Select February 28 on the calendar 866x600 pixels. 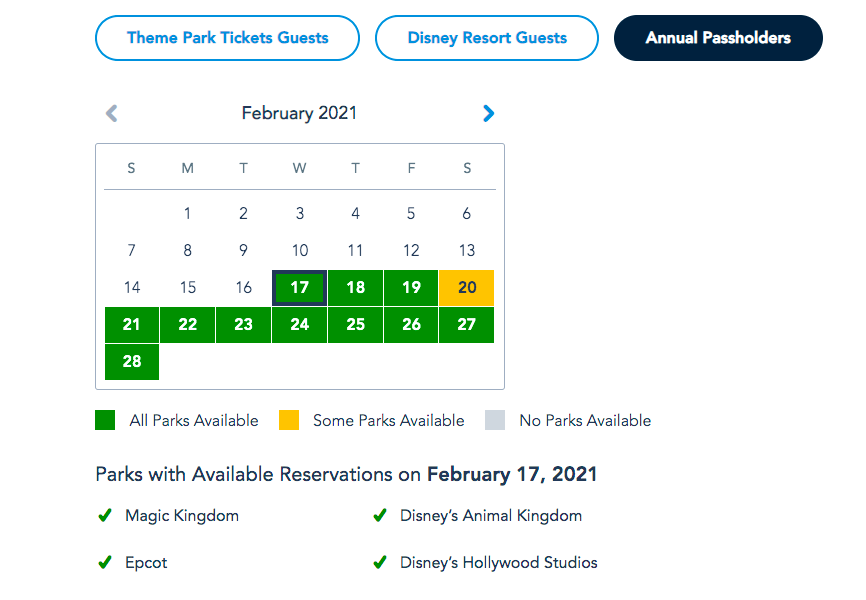(132, 362)
